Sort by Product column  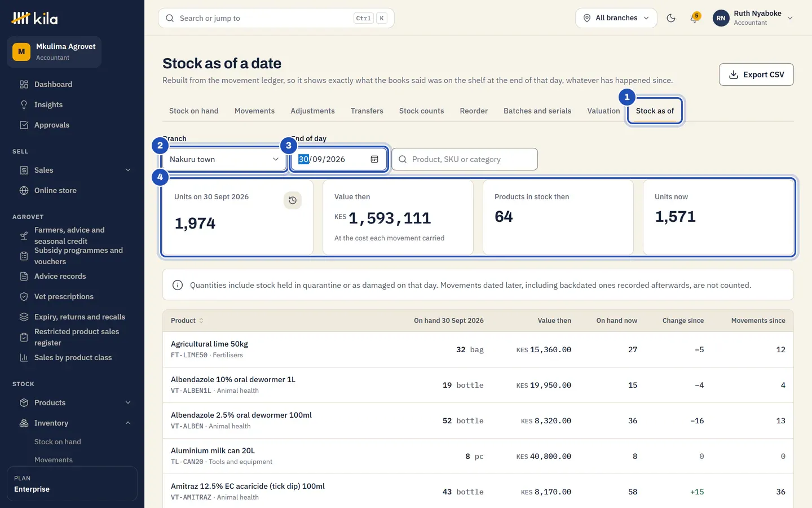(x=187, y=321)
